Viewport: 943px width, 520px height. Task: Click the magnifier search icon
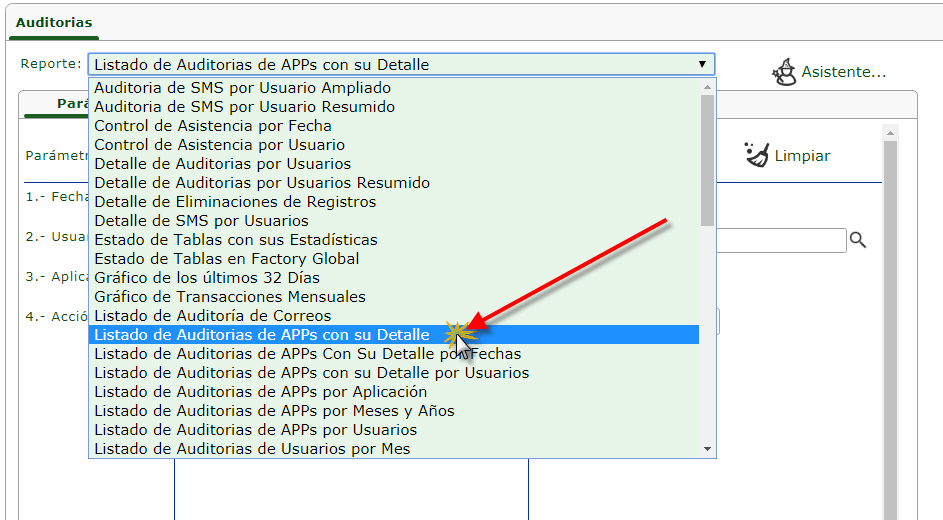tap(858, 240)
